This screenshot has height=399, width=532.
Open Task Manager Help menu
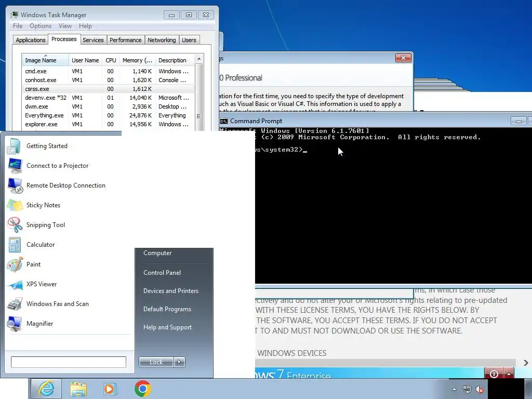[85, 26]
